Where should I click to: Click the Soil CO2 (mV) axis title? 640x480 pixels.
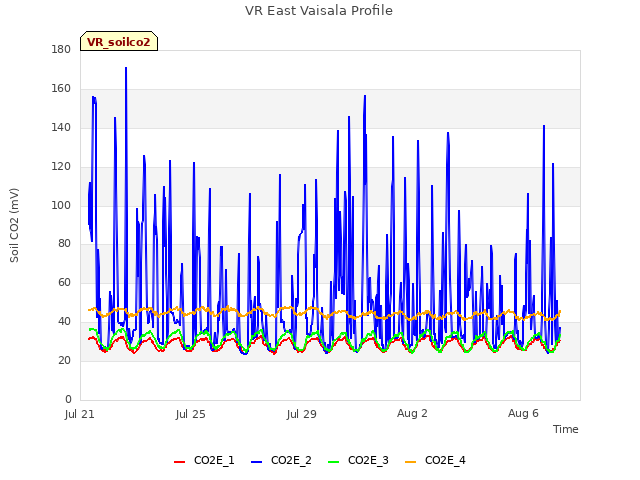pyautogui.click(x=14, y=225)
